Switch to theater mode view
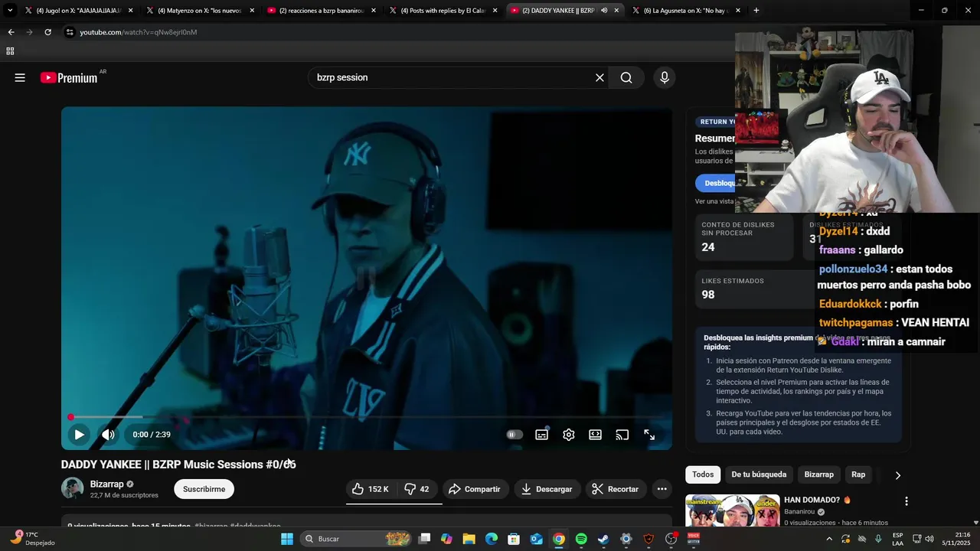The image size is (980, 551). point(595,435)
